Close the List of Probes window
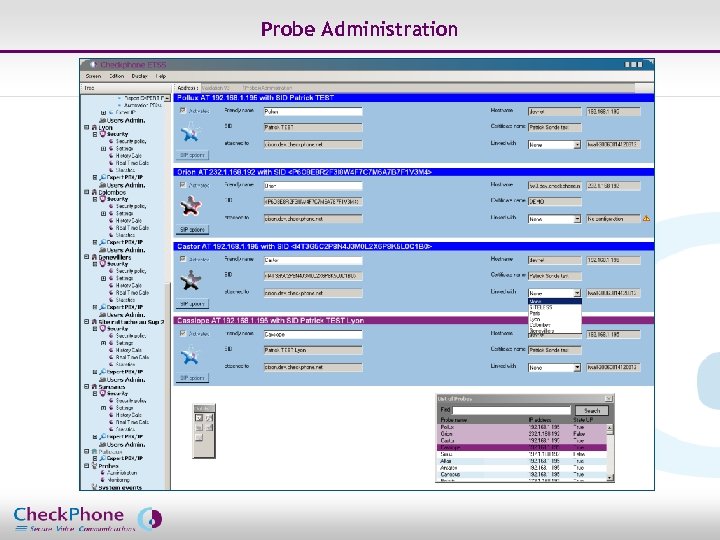 pos(608,399)
